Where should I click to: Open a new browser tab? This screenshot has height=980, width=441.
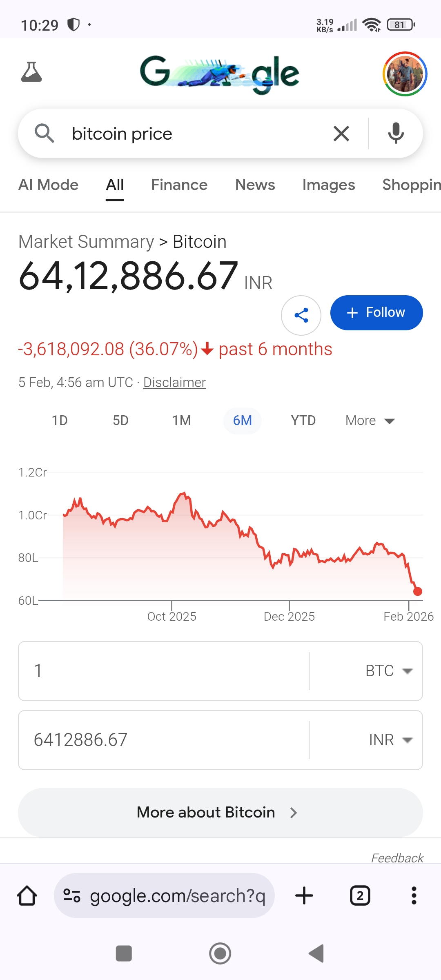(x=304, y=895)
